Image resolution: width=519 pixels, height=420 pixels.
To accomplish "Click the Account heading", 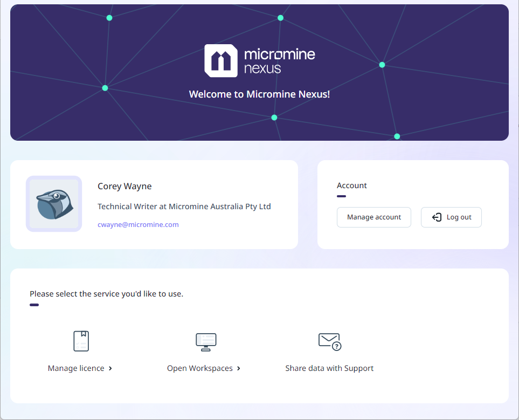I will point(352,185).
